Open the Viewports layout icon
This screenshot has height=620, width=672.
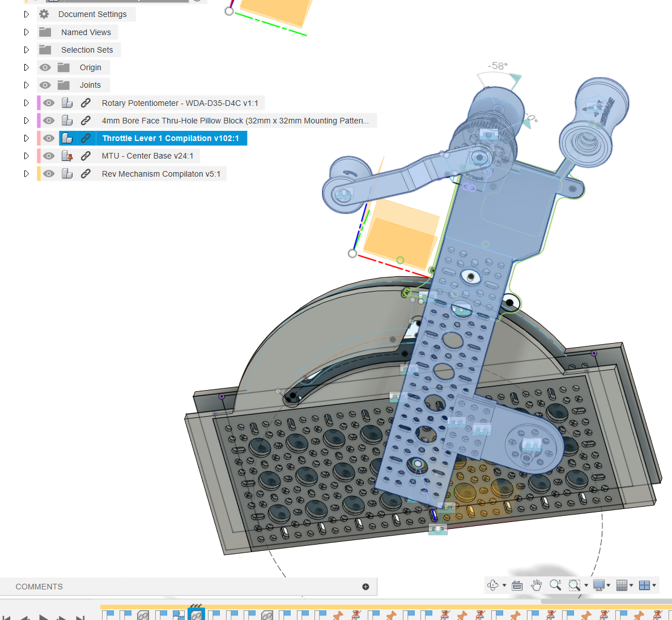(644, 585)
